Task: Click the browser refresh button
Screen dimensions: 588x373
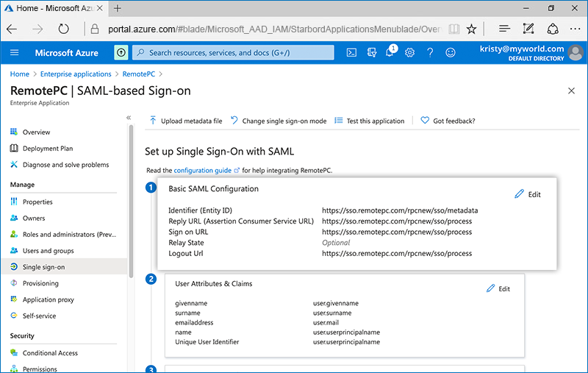Action: (x=63, y=29)
